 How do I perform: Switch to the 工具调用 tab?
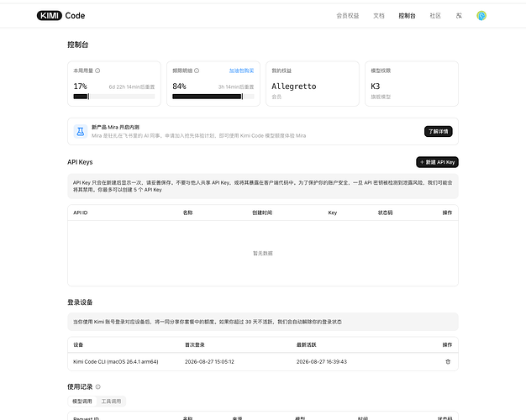[111, 402]
